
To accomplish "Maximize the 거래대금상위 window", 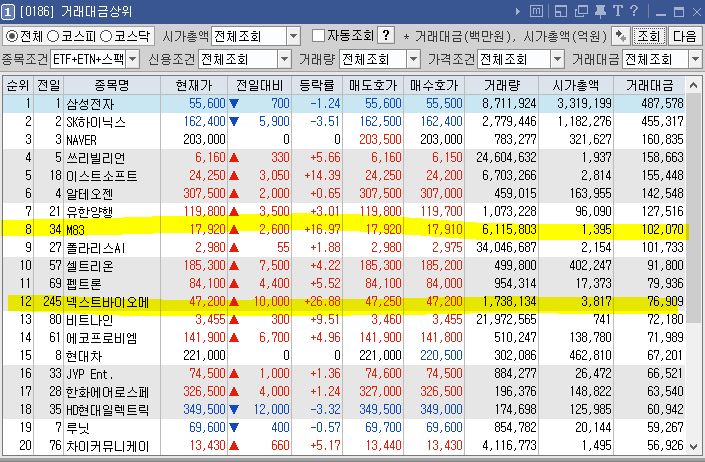I will [x=679, y=12].
